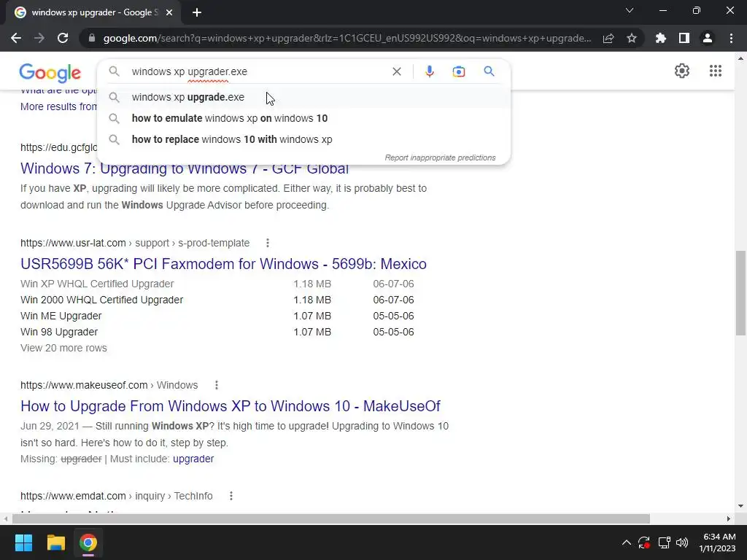Open Chrome profile avatar
This screenshot has height=560, width=747.
[708, 38]
